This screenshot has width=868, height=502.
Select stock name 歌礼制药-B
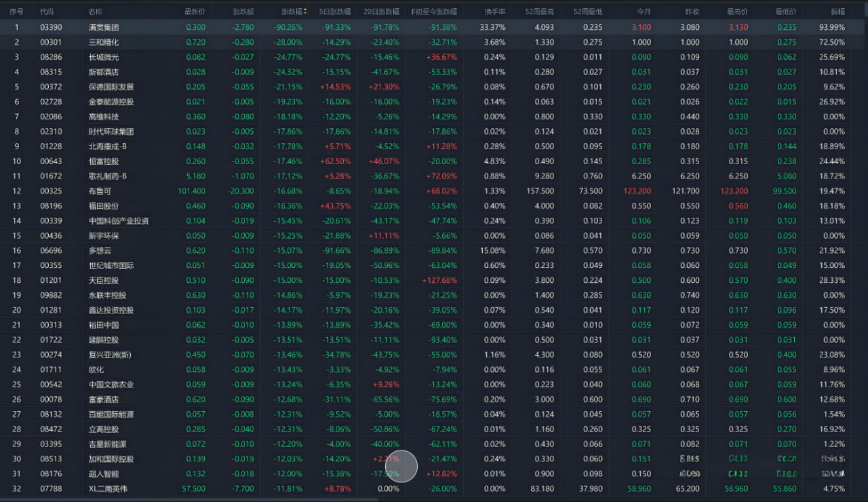point(108,176)
